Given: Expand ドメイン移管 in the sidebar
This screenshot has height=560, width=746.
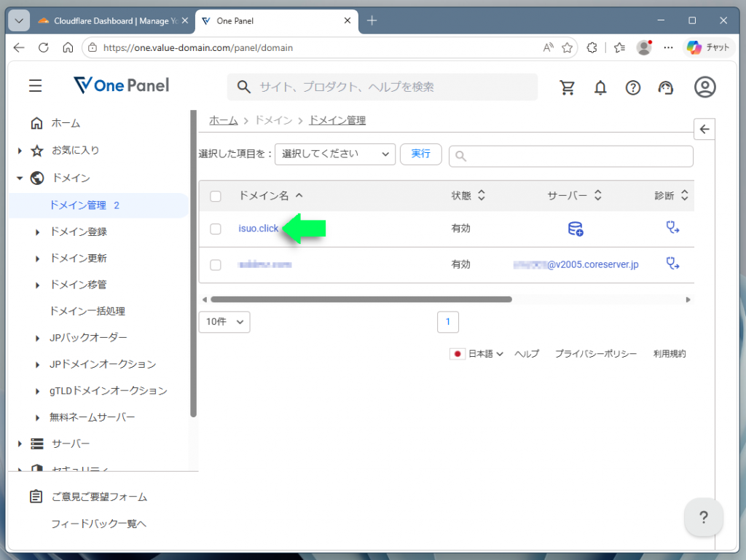Looking at the screenshot, I should (x=37, y=285).
